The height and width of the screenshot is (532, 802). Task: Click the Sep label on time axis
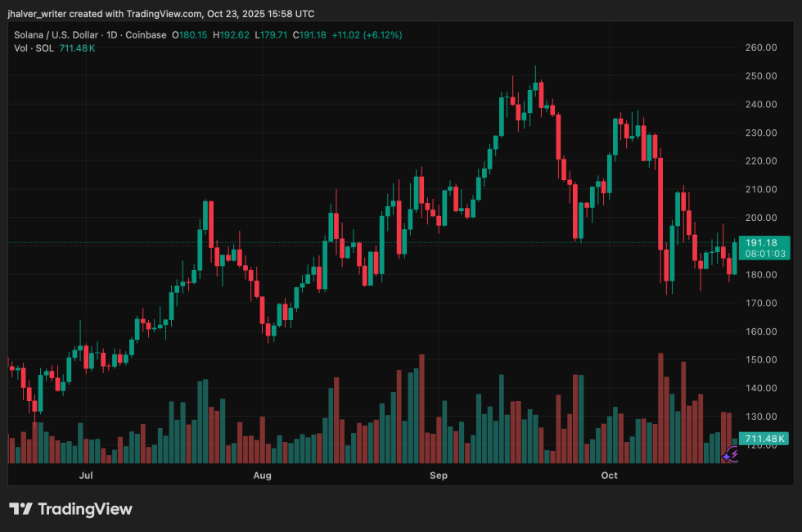pyautogui.click(x=439, y=475)
